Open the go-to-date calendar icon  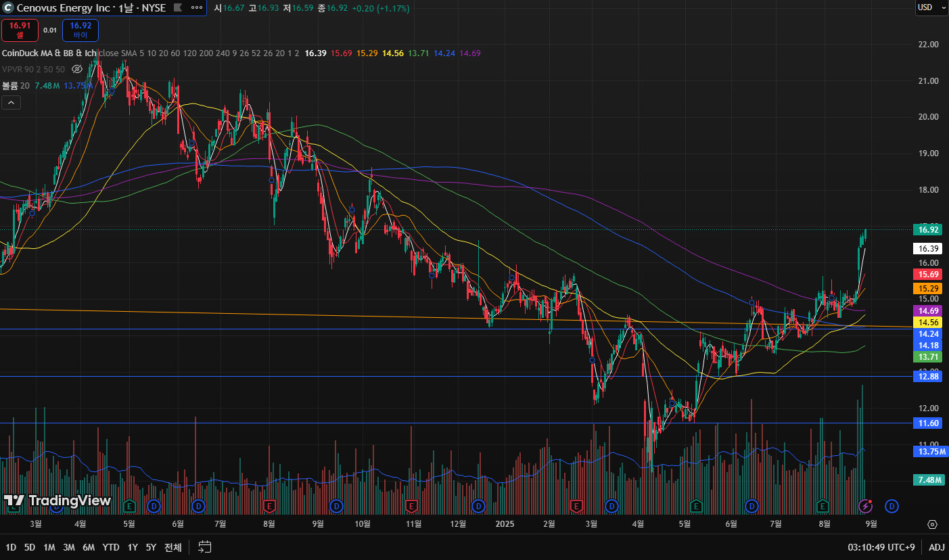[x=205, y=547]
